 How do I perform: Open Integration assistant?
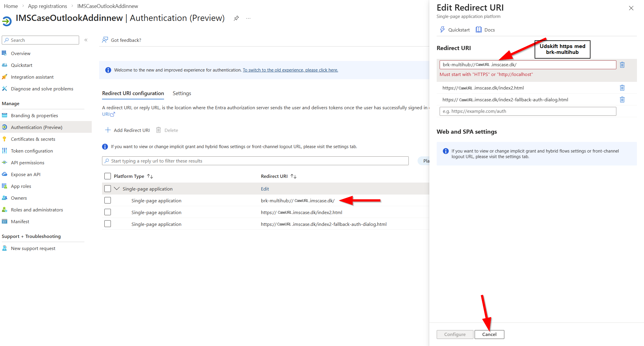32,77
